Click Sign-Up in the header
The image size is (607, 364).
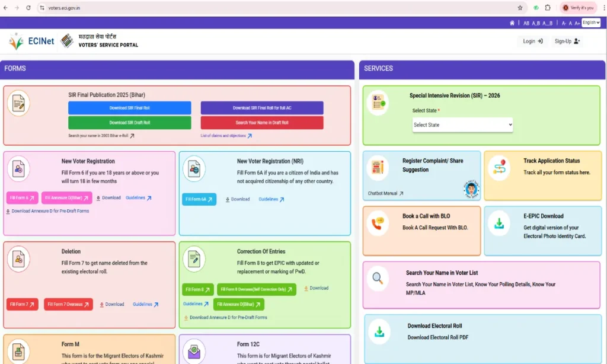tap(567, 41)
